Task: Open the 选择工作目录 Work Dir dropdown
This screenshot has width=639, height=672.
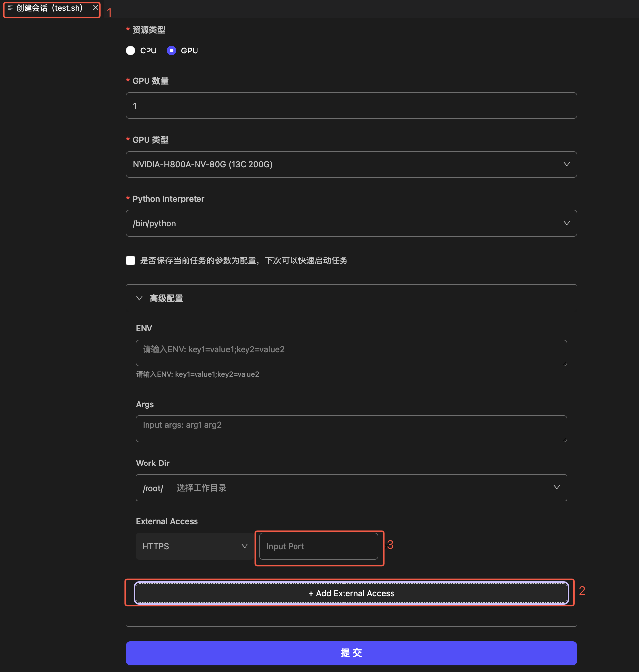Action: point(361,488)
